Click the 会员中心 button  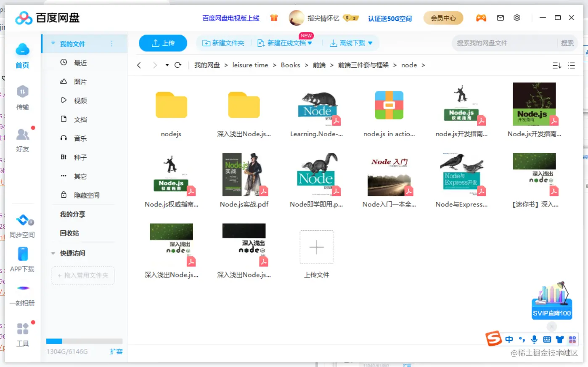(443, 18)
